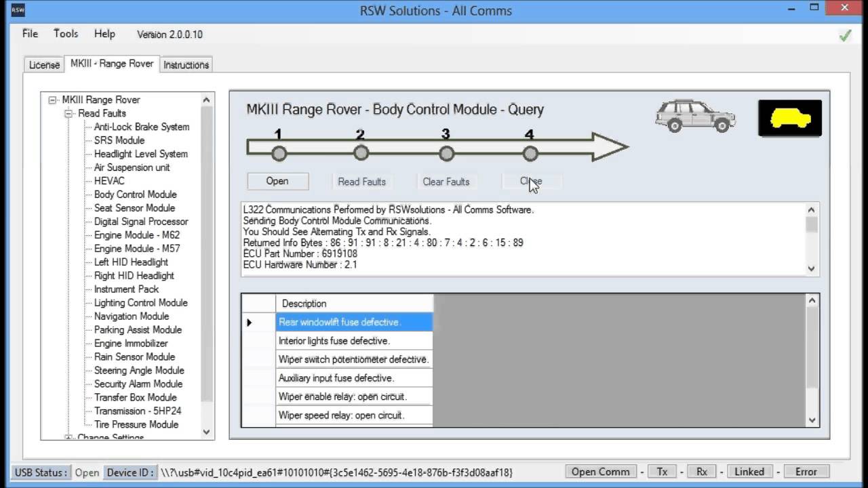
Task: Select Digital Signal Processor in tree
Action: 141,222
